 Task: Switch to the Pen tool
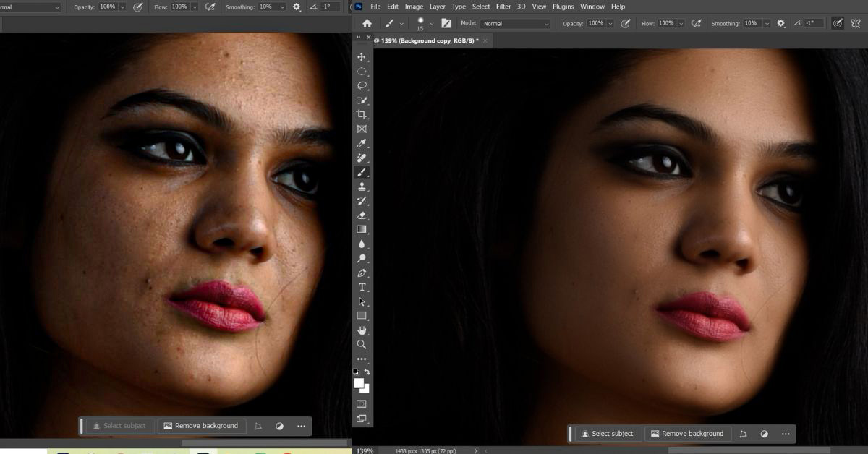362,273
